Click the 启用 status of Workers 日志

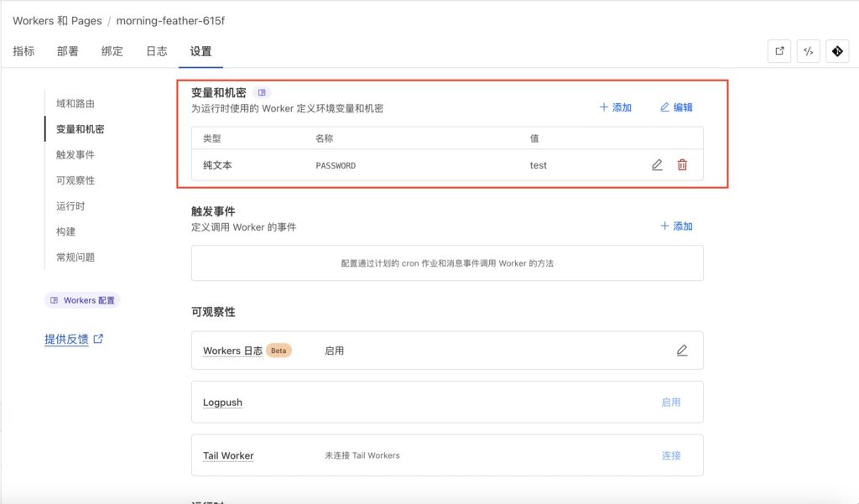(x=334, y=351)
